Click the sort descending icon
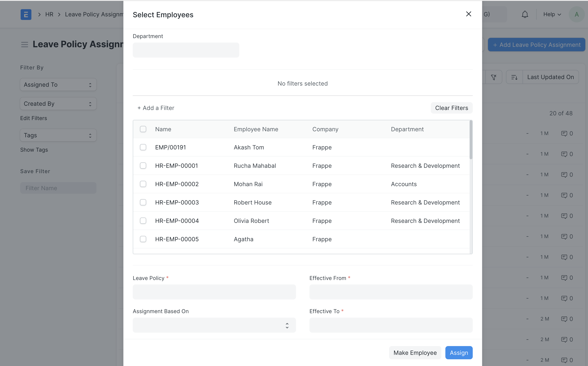This screenshot has width=588, height=366. click(x=515, y=77)
